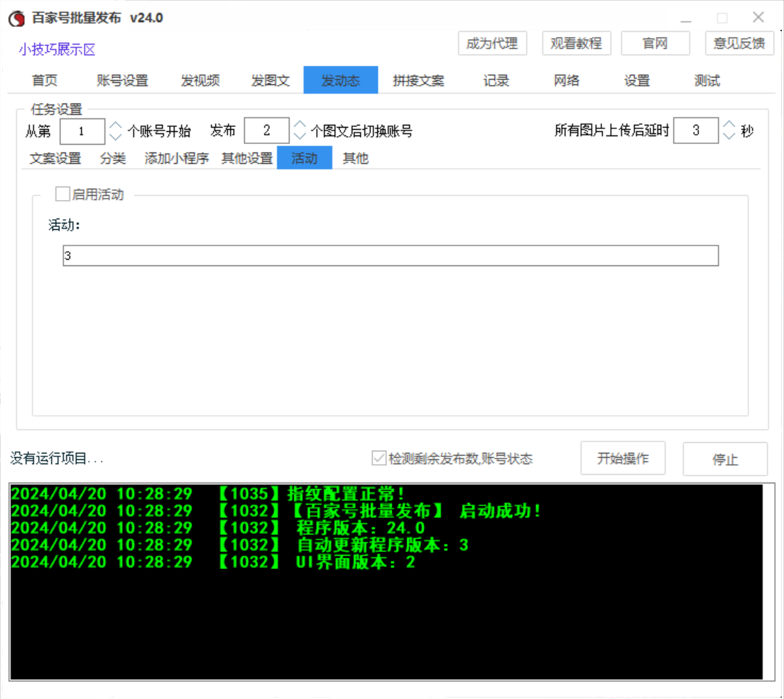Select the 发图文 tab
Viewport: 784px width, 699px height.
(x=271, y=80)
